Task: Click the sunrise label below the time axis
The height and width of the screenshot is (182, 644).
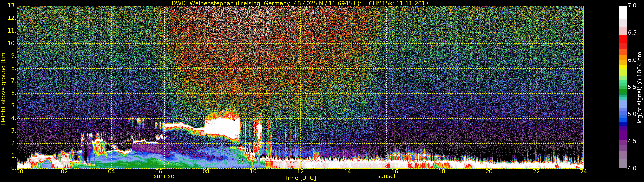Action: [x=164, y=176]
